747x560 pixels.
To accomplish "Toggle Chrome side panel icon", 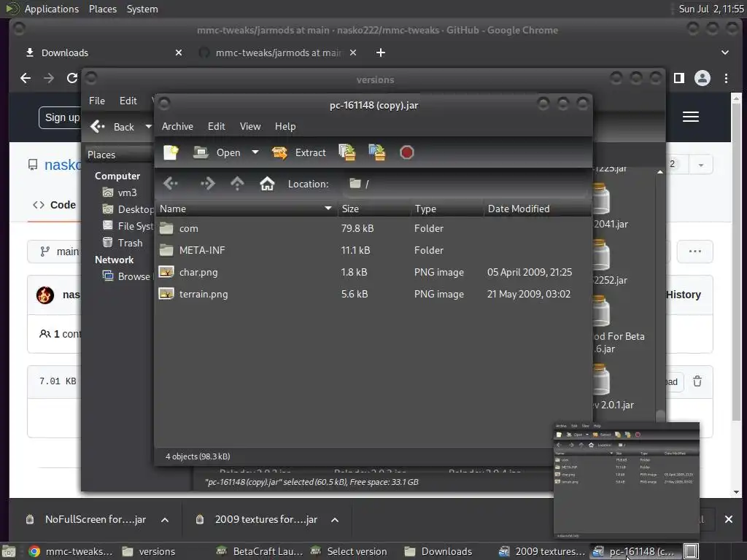I will [x=679, y=78].
